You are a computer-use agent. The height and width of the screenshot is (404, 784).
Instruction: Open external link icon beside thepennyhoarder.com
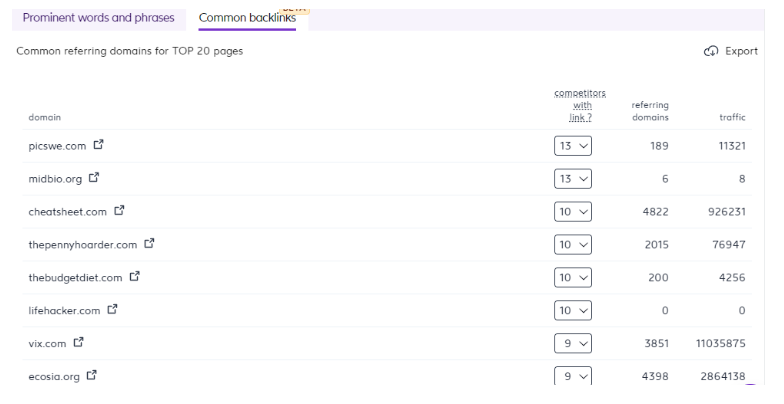click(150, 244)
